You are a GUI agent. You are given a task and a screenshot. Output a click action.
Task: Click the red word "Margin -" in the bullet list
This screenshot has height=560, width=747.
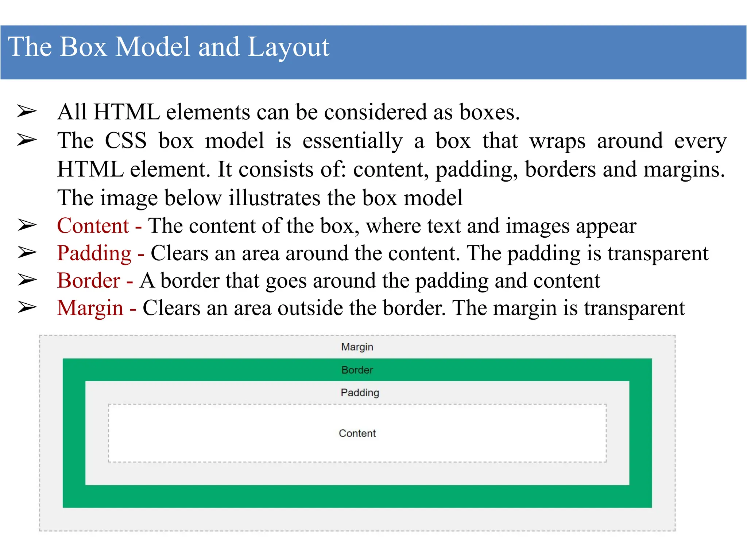97,308
